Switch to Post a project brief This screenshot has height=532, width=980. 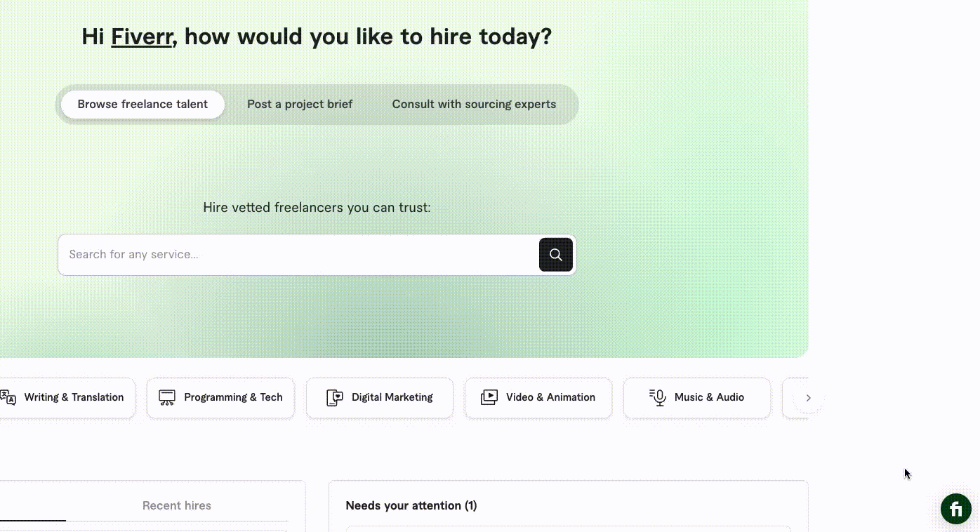tap(300, 105)
